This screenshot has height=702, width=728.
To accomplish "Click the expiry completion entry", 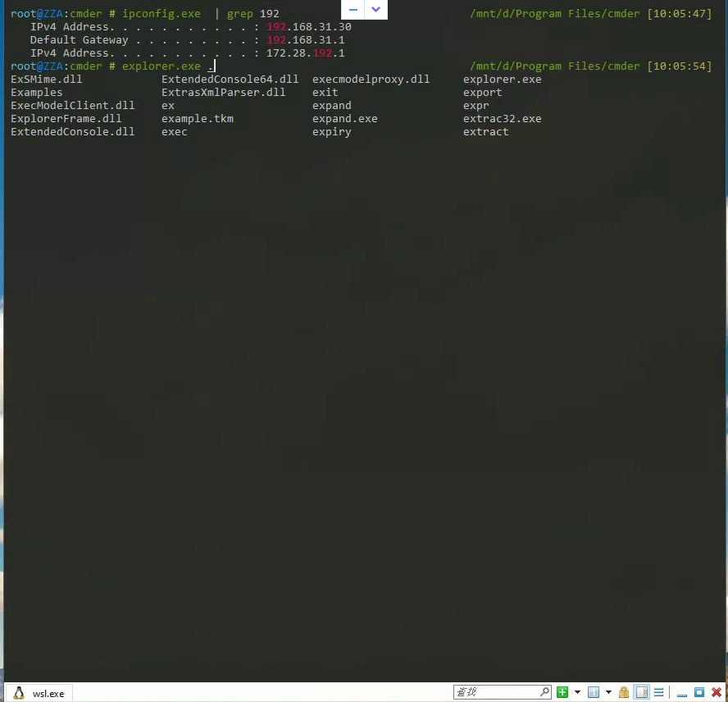I will point(331,131).
